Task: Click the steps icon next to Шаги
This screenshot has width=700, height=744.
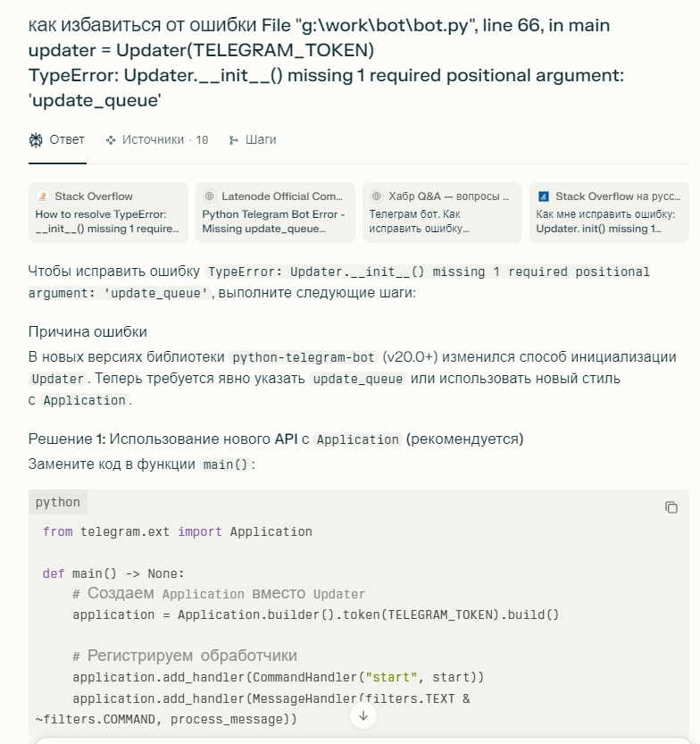Action: coord(234,139)
